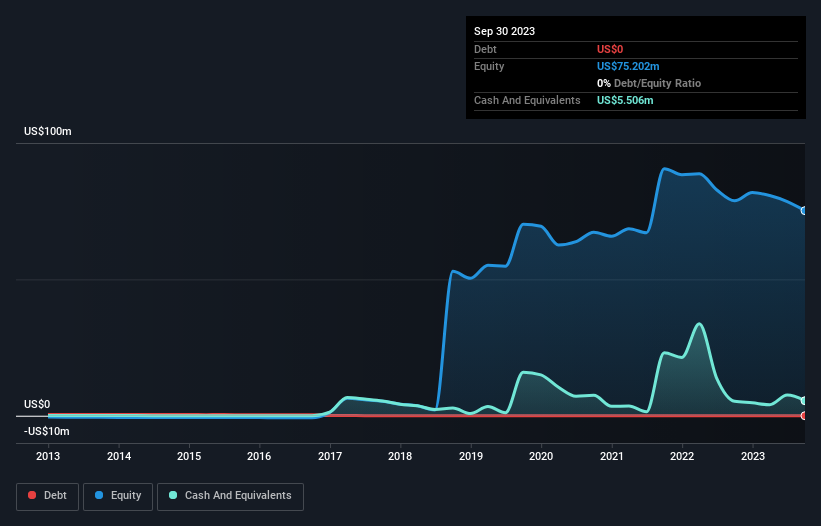Click the 2014 x-axis label
This screenshot has height=526, width=821.
(x=119, y=456)
